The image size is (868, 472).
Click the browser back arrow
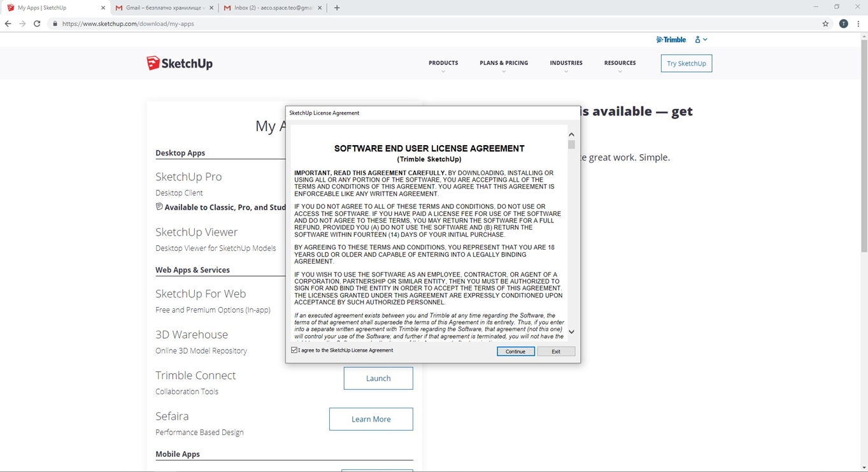click(x=8, y=24)
